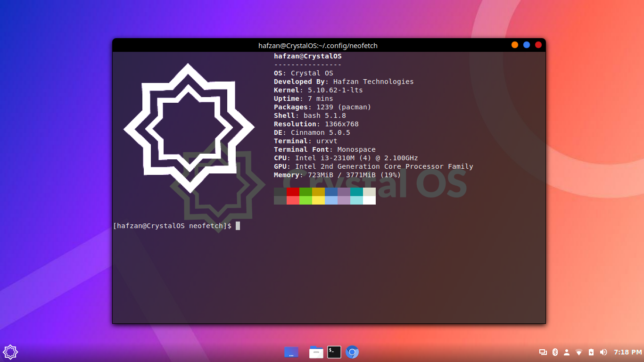Check the battery charging tray icon
This screenshot has height=362, width=644.
coord(591,352)
